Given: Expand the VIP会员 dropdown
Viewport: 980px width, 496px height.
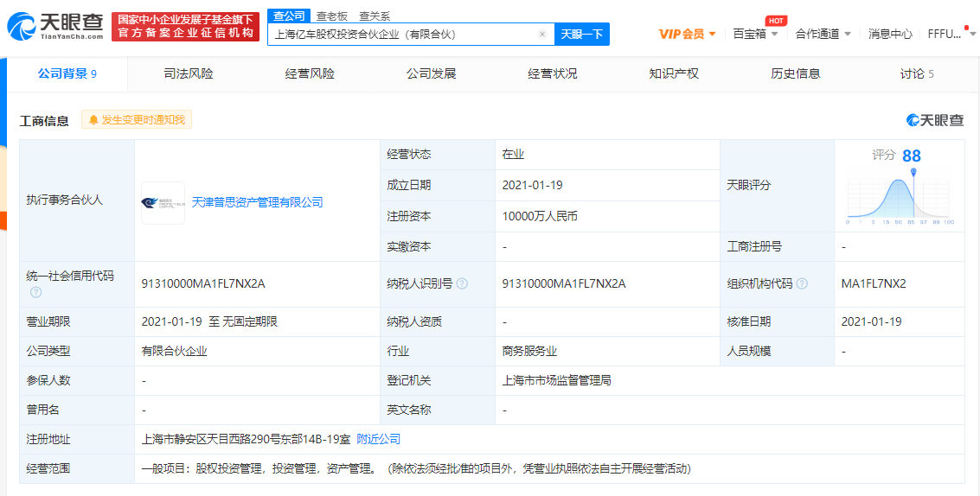Looking at the screenshot, I should click(688, 34).
